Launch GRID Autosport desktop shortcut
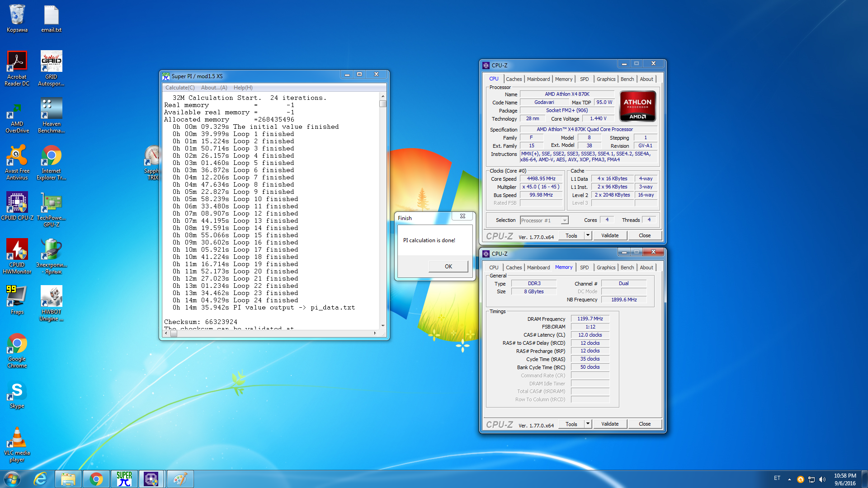Image resolution: width=868 pixels, height=488 pixels. pos(51,68)
